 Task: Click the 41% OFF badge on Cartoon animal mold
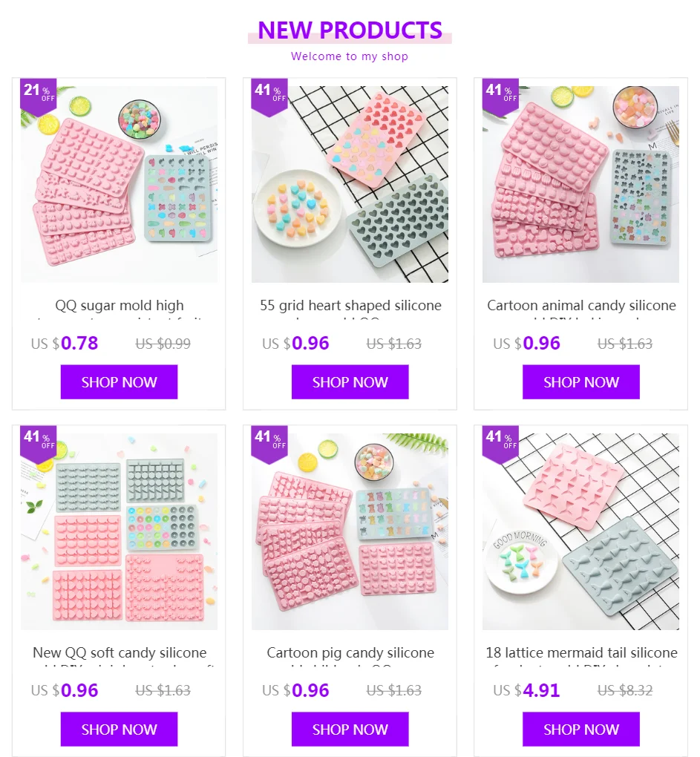(x=500, y=96)
